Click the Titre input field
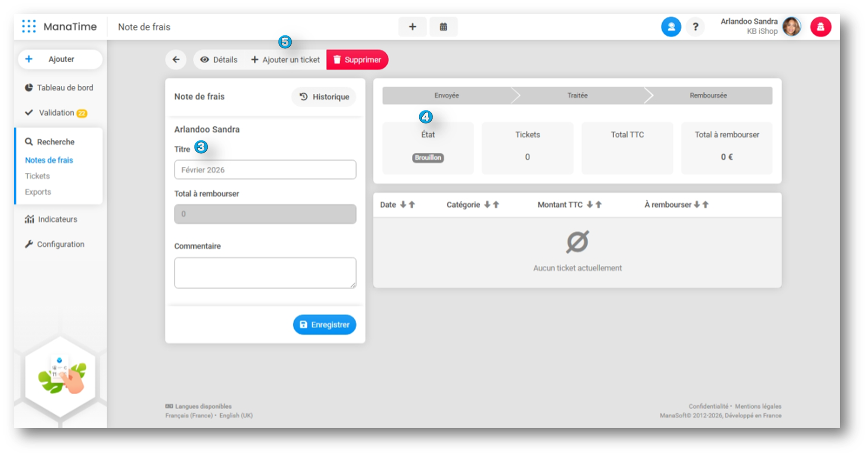 pyautogui.click(x=265, y=170)
